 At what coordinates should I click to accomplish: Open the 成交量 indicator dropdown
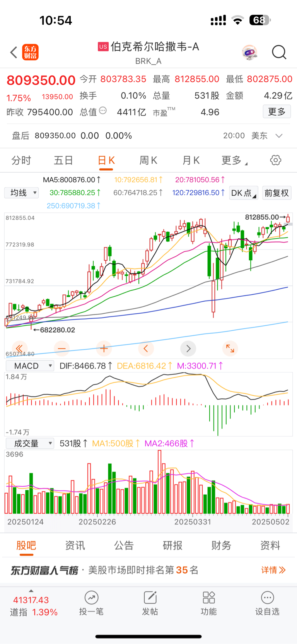click(x=30, y=443)
